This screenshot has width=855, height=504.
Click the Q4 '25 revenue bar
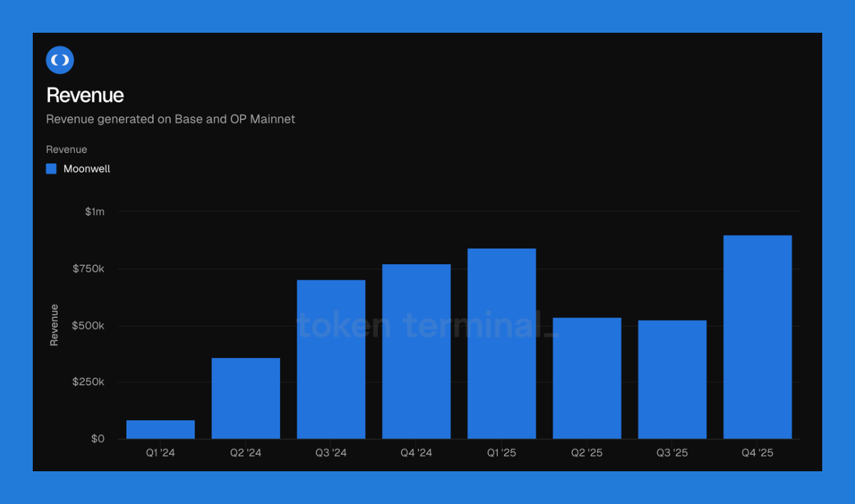pyautogui.click(x=757, y=337)
